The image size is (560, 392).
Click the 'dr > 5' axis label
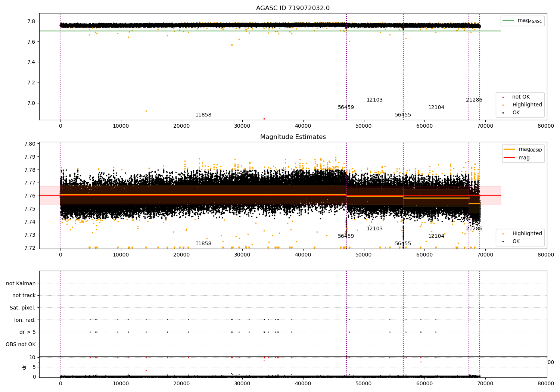point(28,332)
